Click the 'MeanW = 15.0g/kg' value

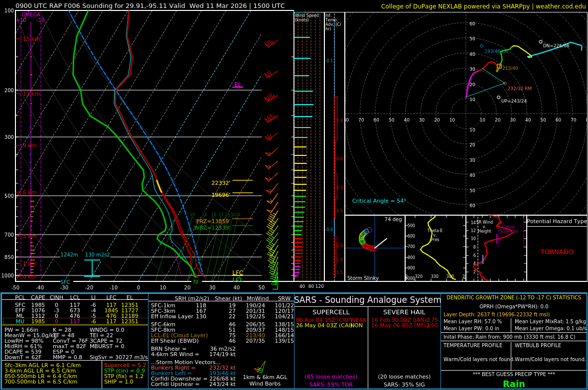click(30, 335)
